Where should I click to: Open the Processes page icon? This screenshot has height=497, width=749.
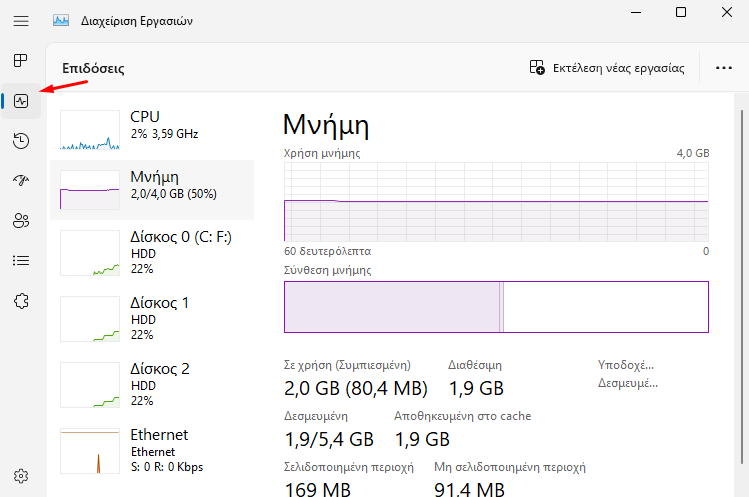(x=21, y=61)
